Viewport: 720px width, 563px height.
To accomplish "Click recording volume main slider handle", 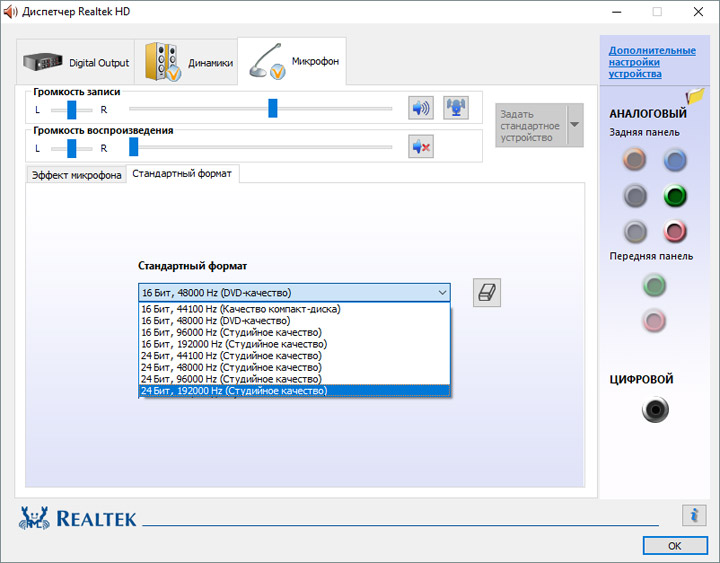I will point(273,108).
